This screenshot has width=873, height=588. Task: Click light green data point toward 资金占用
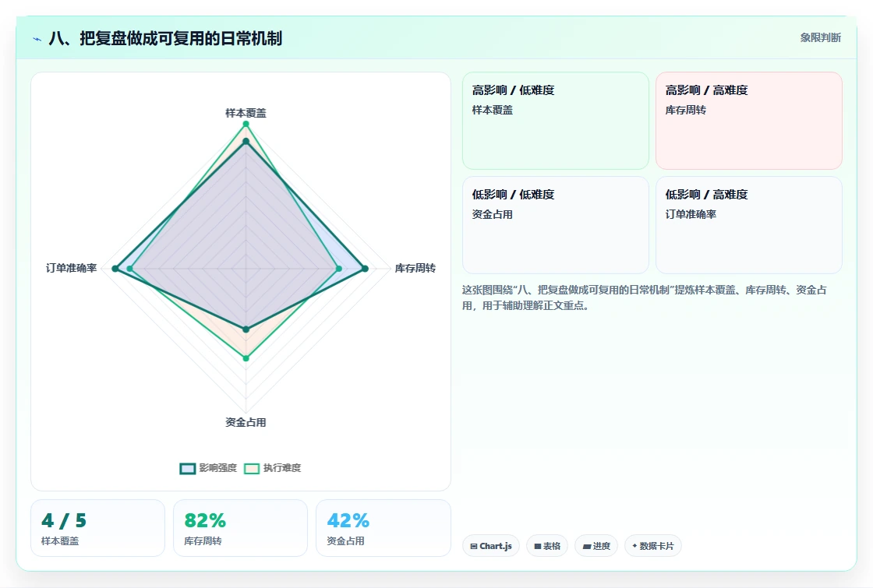click(246, 358)
